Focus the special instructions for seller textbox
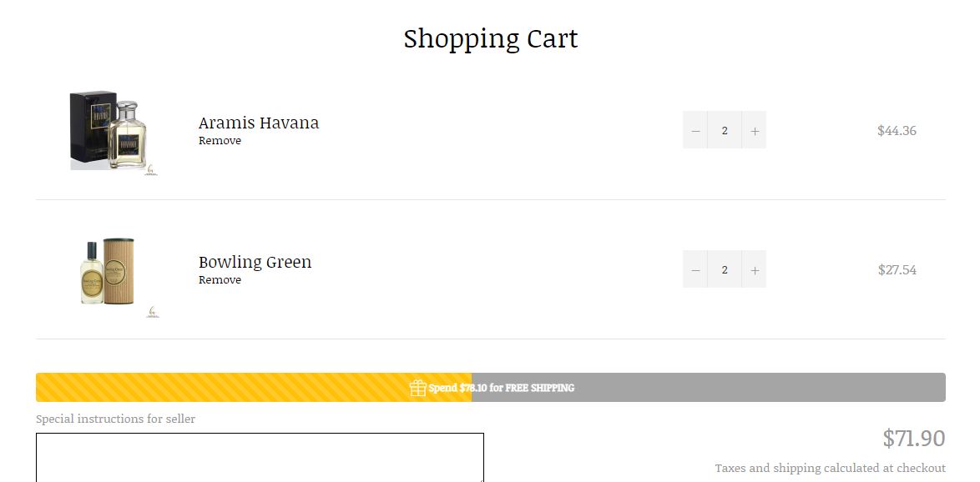The height and width of the screenshot is (482, 980). tap(260, 457)
